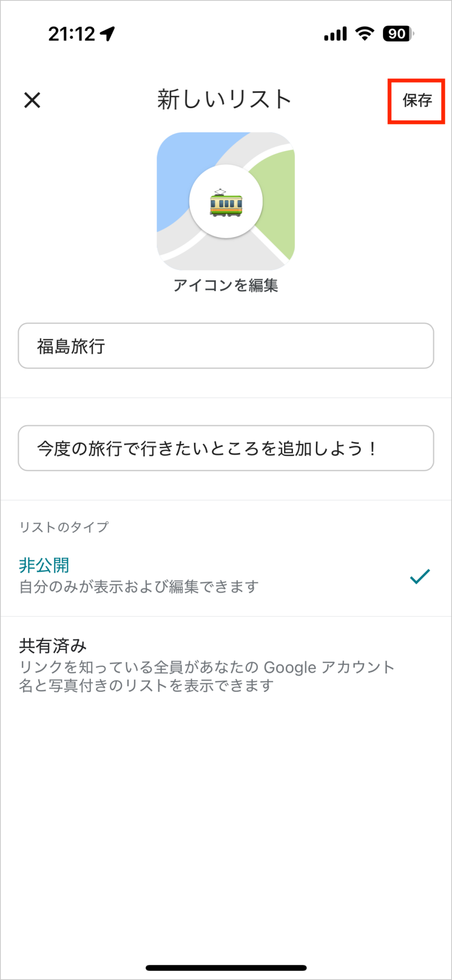This screenshot has height=980, width=452.
Task: Tap the tram emoji in the circle
Action: (x=226, y=202)
